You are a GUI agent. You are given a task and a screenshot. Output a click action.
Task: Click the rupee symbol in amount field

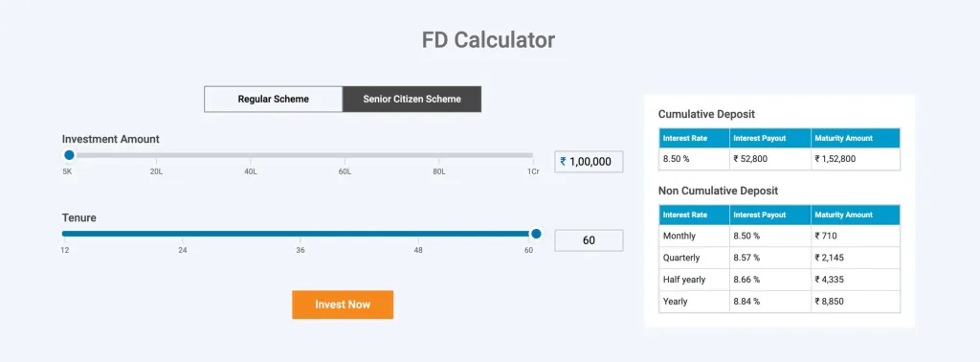click(x=563, y=161)
